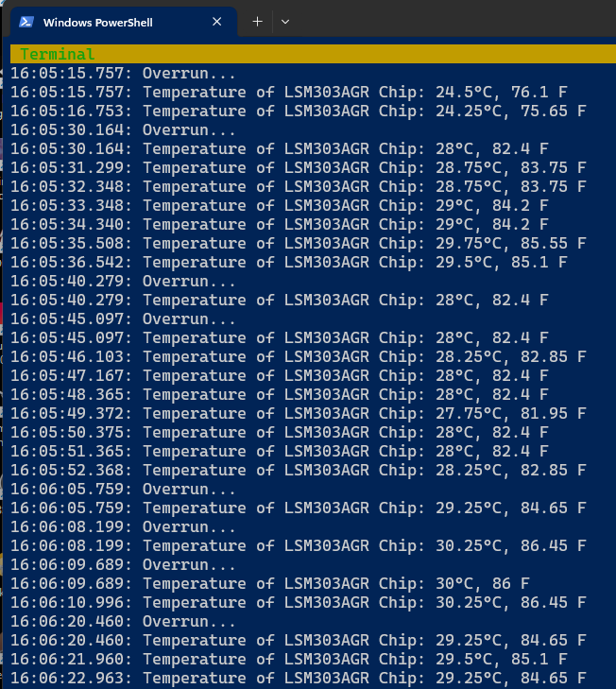
Task: Click the Overrun line at 16:06:20.460
Action: pos(123,621)
